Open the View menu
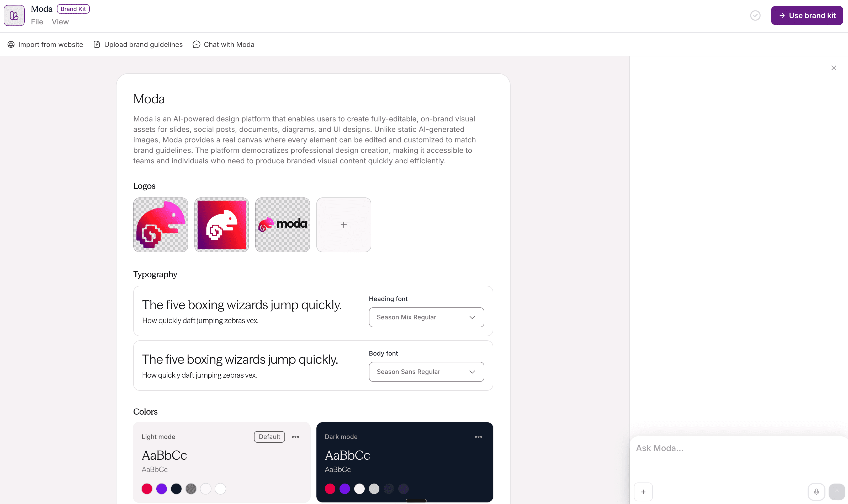This screenshot has height=504, width=848. click(60, 22)
